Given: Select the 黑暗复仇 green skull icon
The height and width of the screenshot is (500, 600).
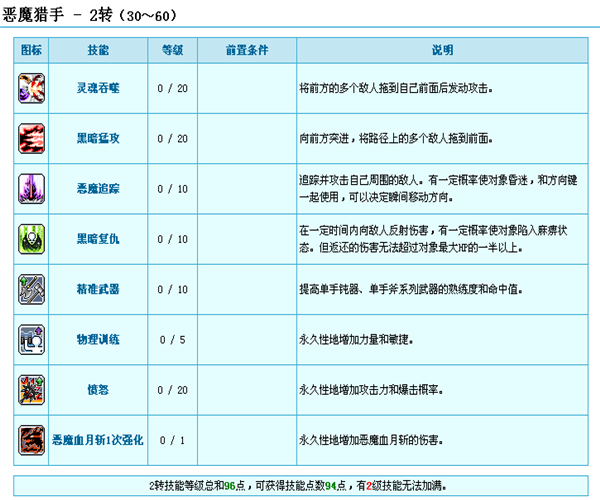Looking at the screenshot, I should pyautogui.click(x=31, y=239).
